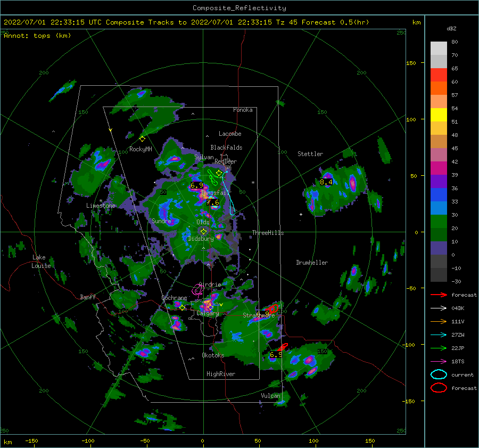
Task: Select the green 22JP track arrow
Action: [439, 348]
